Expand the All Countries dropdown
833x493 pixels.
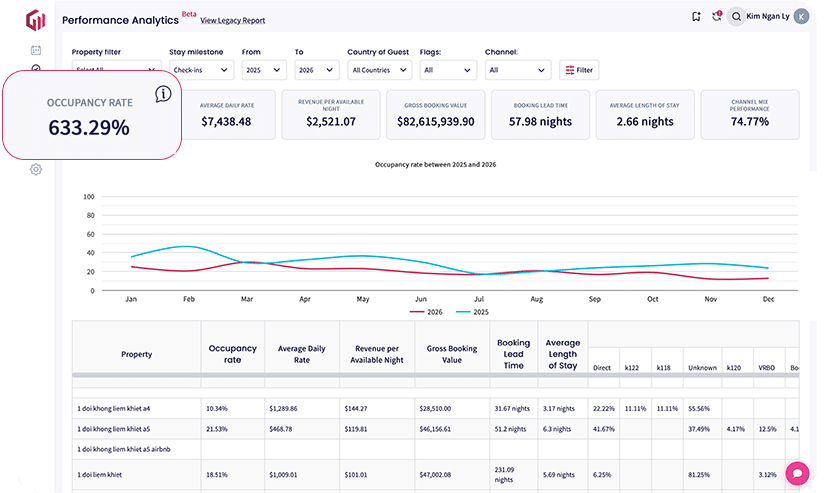click(x=379, y=70)
